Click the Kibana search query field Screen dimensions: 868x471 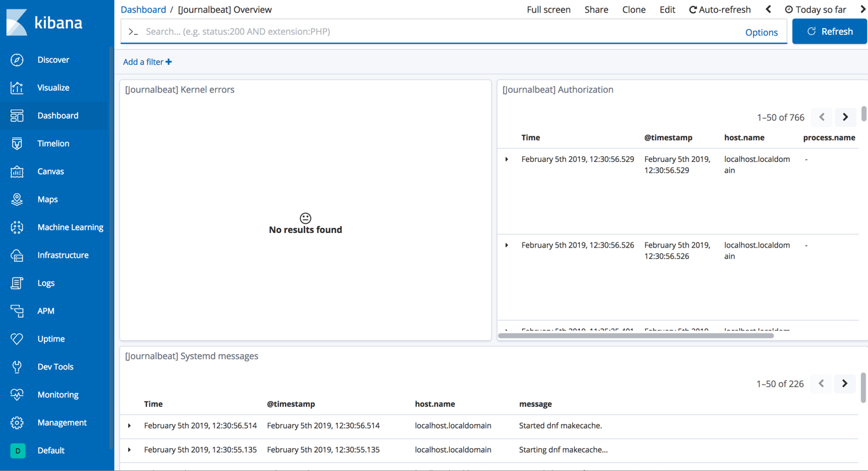coord(438,32)
